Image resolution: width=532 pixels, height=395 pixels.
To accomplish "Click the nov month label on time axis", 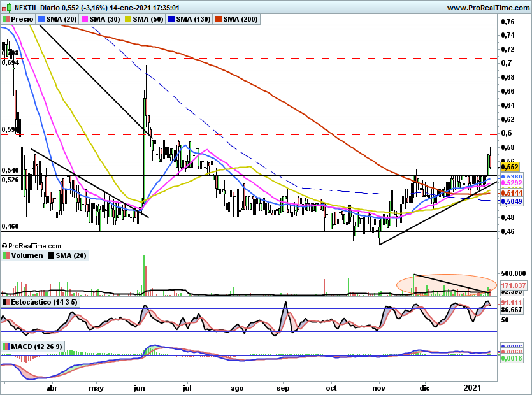I will pyautogui.click(x=379, y=388).
